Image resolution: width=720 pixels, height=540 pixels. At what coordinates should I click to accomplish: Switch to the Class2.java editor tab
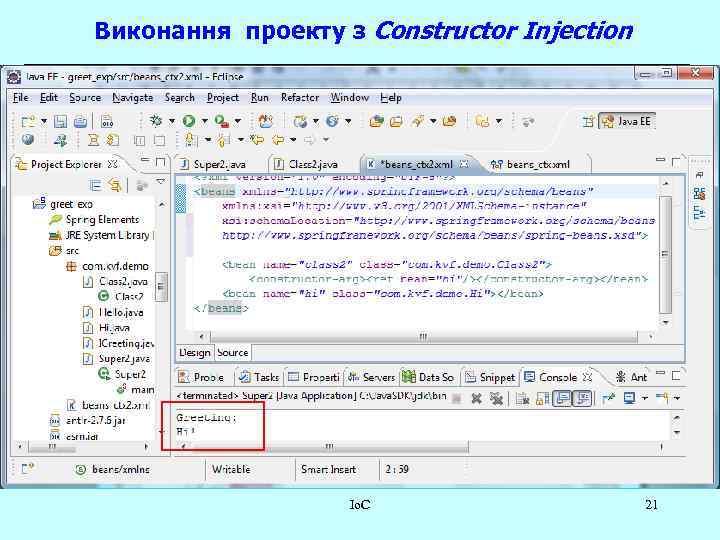306,164
